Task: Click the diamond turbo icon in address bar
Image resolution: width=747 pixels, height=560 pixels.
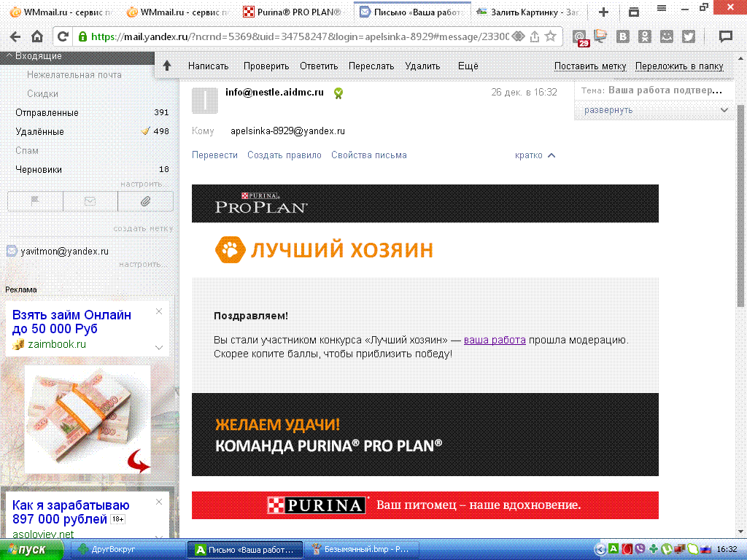Action: click(519, 36)
